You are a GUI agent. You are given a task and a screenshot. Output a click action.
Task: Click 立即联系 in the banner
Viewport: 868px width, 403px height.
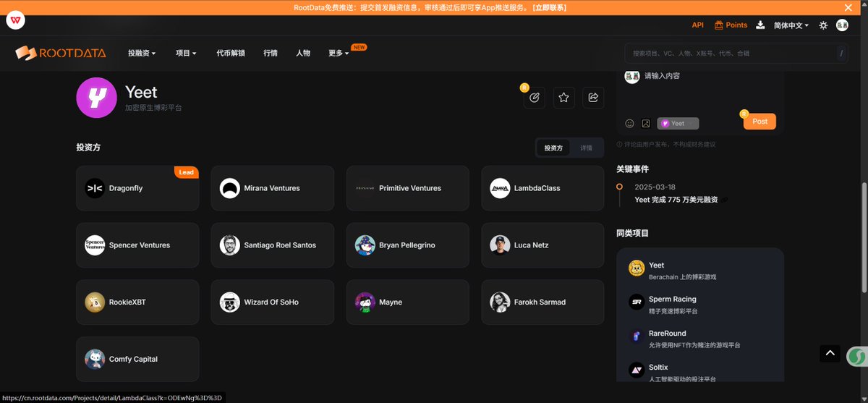pos(549,7)
